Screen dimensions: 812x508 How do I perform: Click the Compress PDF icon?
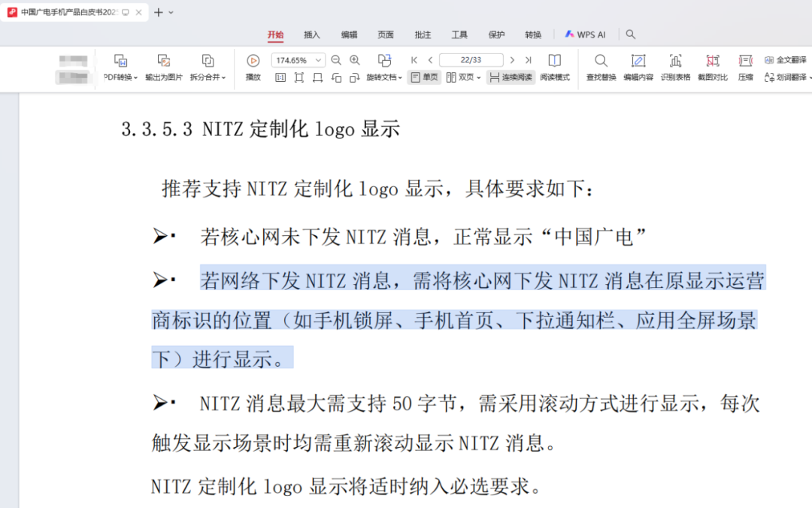coord(745,61)
